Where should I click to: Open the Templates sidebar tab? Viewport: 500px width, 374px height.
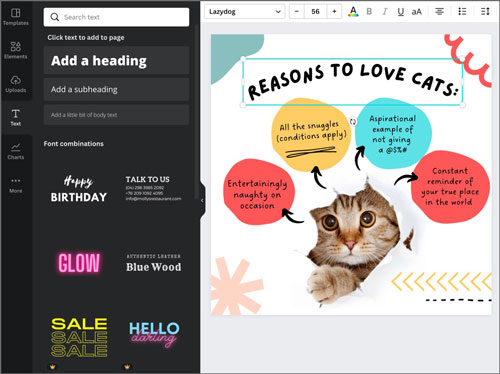[x=16, y=17]
